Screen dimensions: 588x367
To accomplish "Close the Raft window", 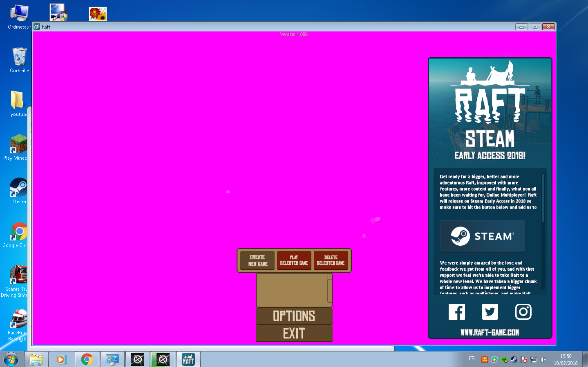I will [x=548, y=27].
